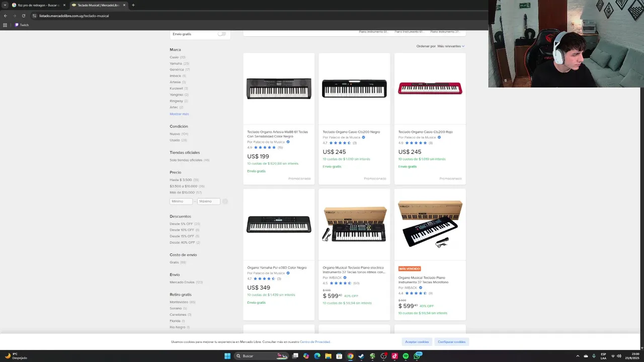Switch to the 'fizz pro de redragon' tab

point(39,5)
